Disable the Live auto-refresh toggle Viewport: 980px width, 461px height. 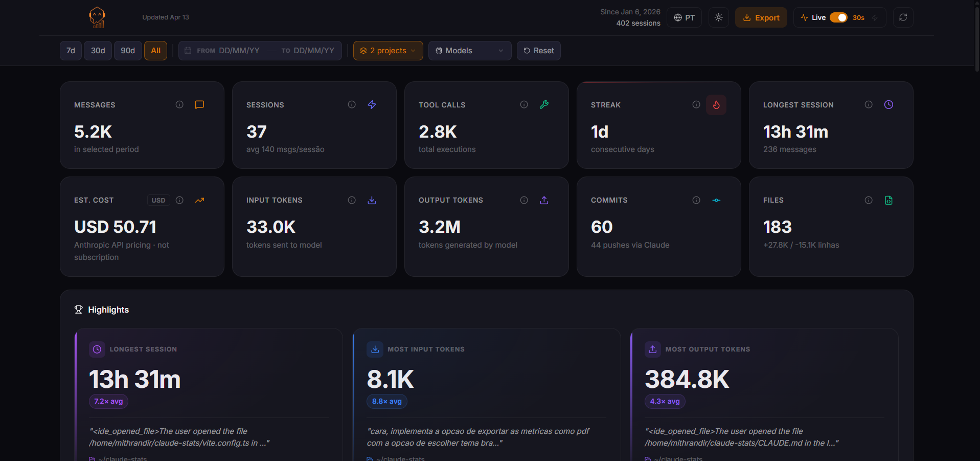(x=839, y=17)
